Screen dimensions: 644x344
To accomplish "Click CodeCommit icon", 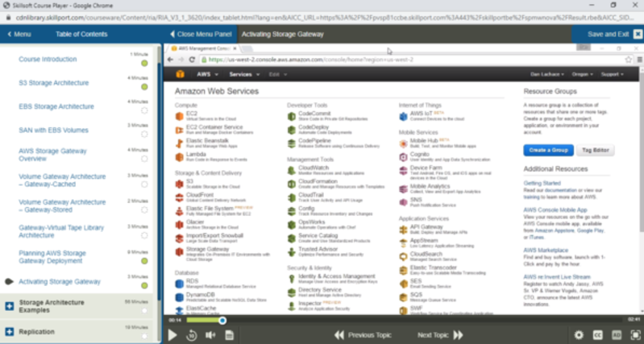I will (292, 117).
